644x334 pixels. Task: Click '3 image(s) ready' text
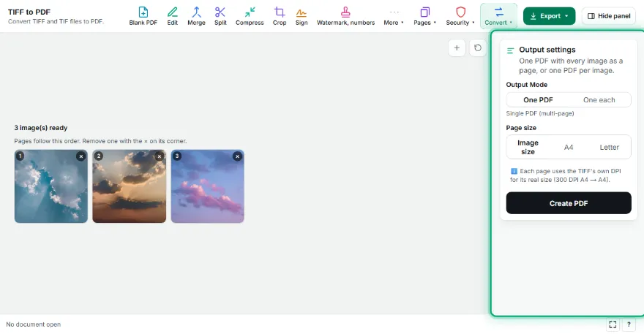[41, 128]
